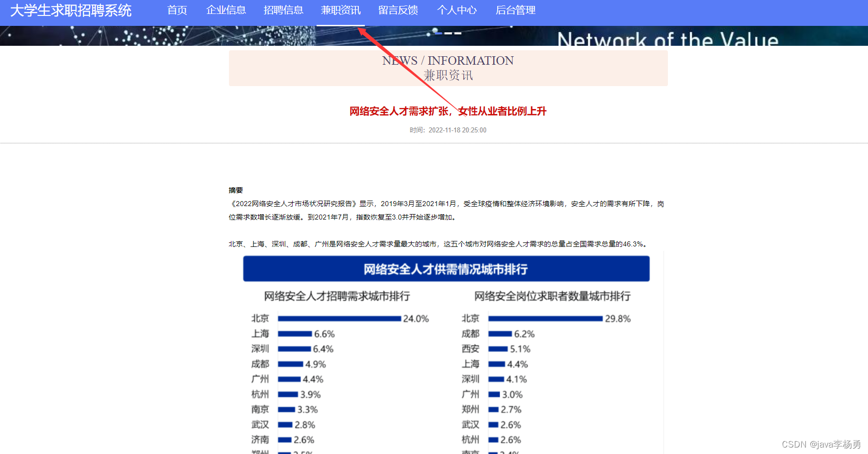Click the article title 网络安全人才需求扩张
The image size is (868, 454).
click(448, 111)
